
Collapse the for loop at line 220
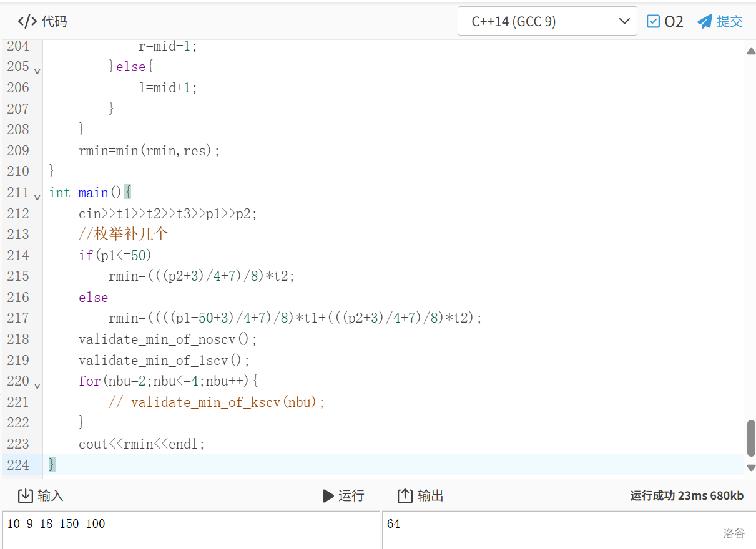pyautogui.click(x=37, y=386)
